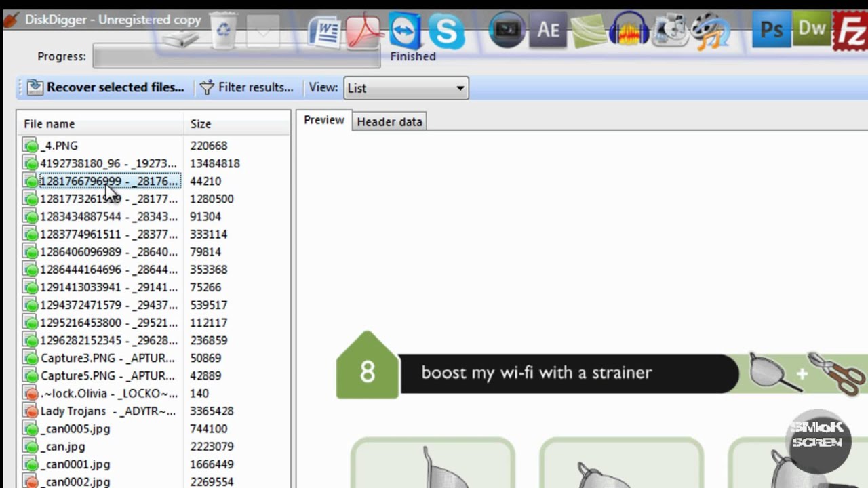The width and height of the screenshot is (868, 488).
Task: Launch Audacity headphones icon
Action: click(629, 30)
